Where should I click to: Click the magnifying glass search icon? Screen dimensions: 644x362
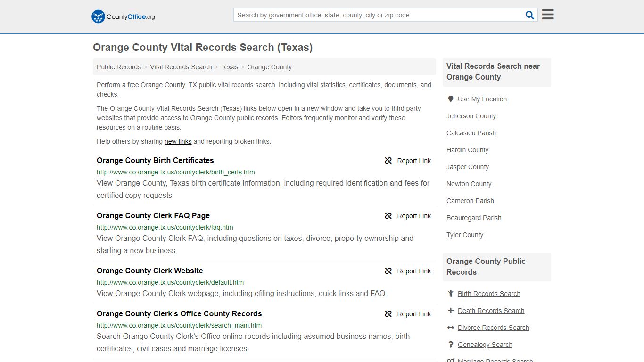(x=530, y=15)
